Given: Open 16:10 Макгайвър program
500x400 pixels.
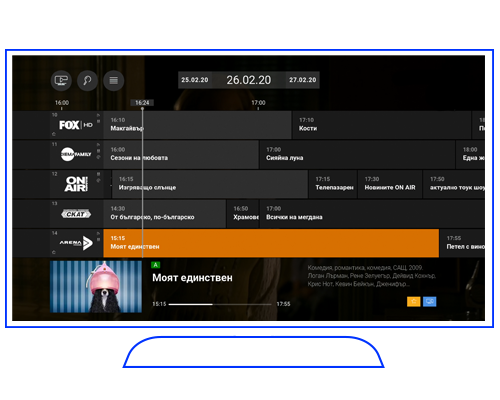Looking at the screenshot, I should click(x=197, y=125).
